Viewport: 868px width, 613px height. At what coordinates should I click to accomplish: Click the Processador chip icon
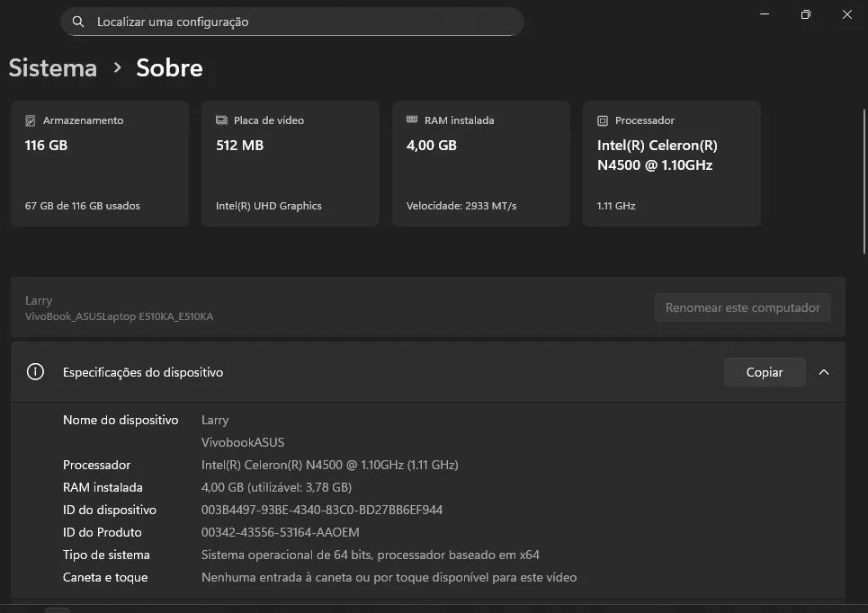click(x=603, y=120)
